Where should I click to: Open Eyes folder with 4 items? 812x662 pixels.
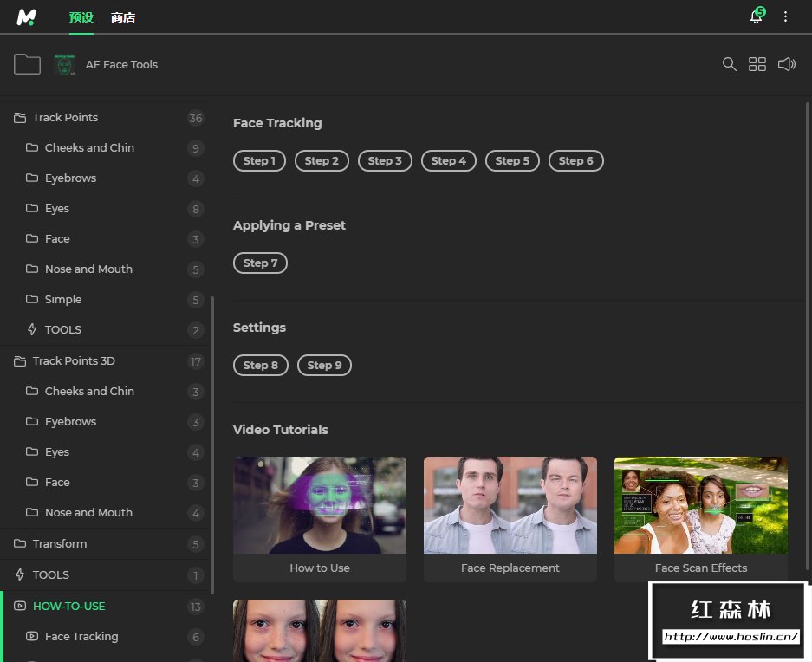click(x=105, y=451)
